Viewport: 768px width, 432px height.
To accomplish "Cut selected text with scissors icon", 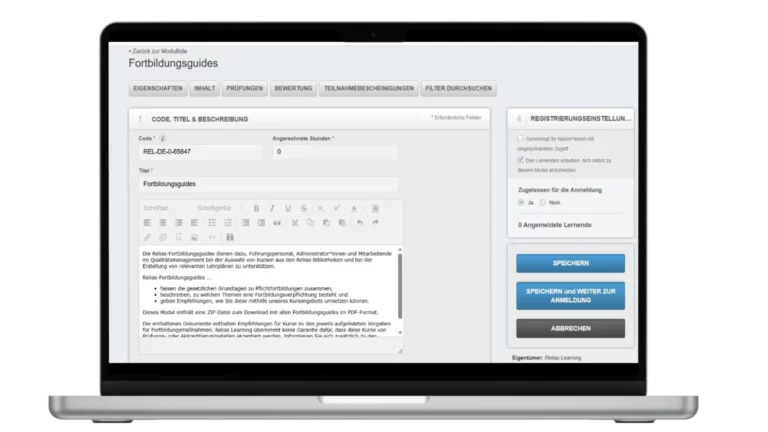I will [x=295, y=223].
